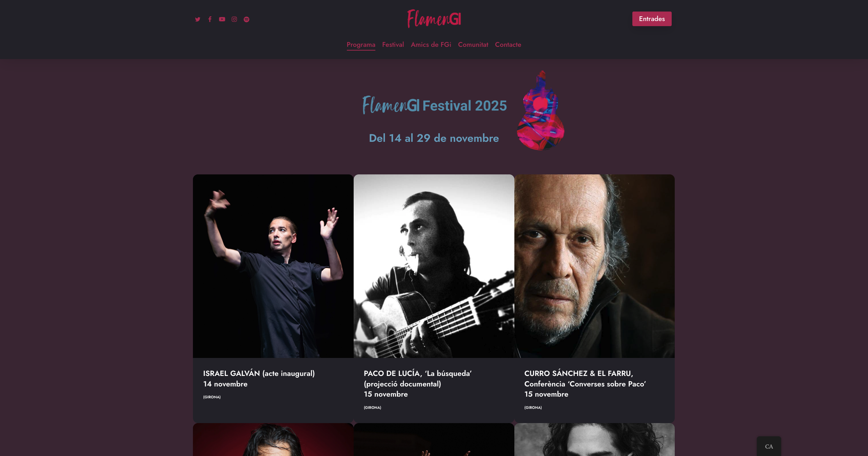Viewport: 868px width, 456px height.
Task: Open the YouTube social icon
Action: click(222, 19)
